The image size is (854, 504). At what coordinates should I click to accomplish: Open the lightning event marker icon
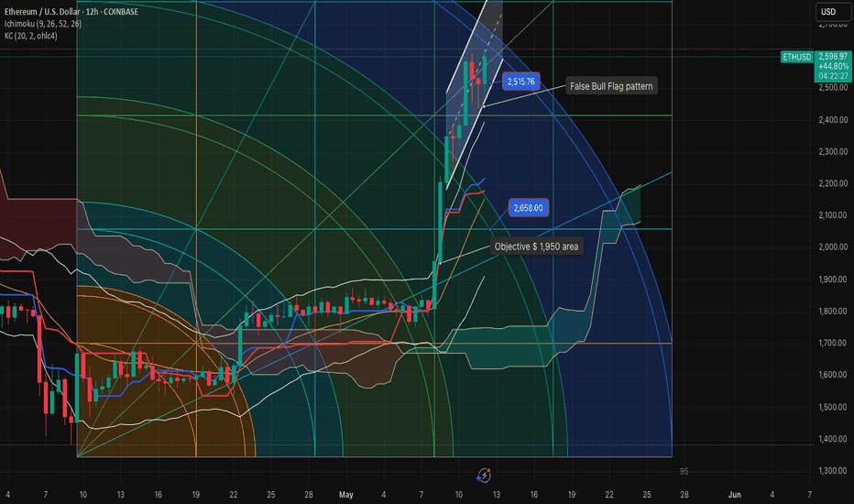tap(484, 476)
